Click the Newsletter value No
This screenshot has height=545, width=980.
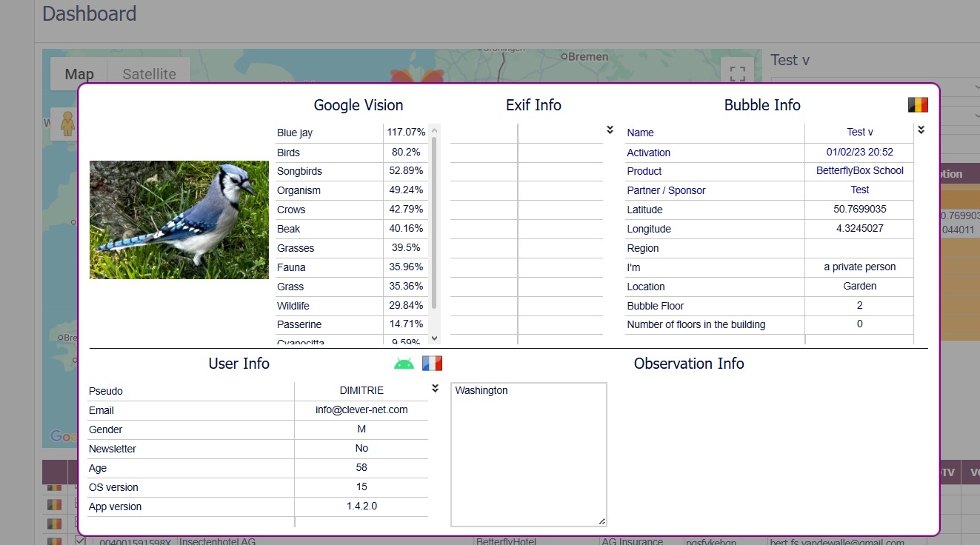coord(361,448)
